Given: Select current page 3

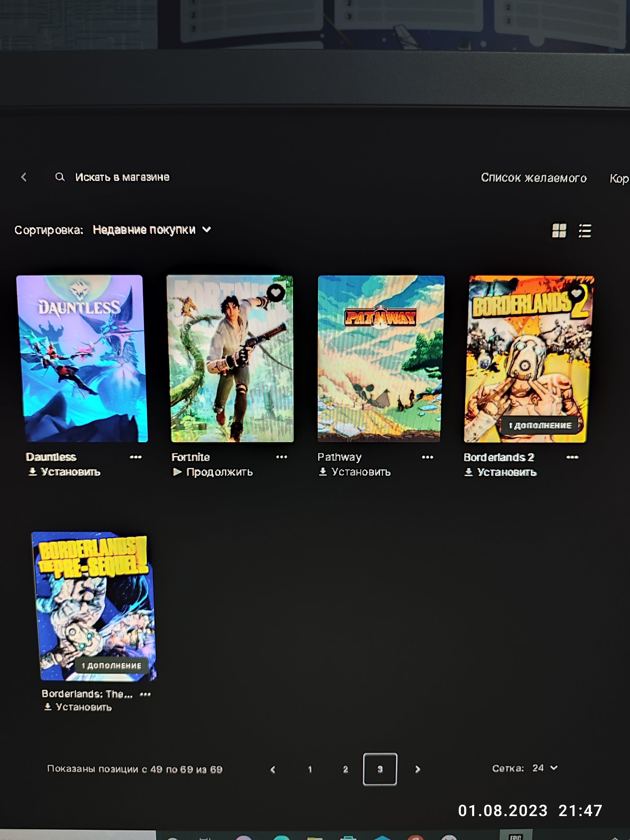Looking at the screenshot, I should click(380, 769).
